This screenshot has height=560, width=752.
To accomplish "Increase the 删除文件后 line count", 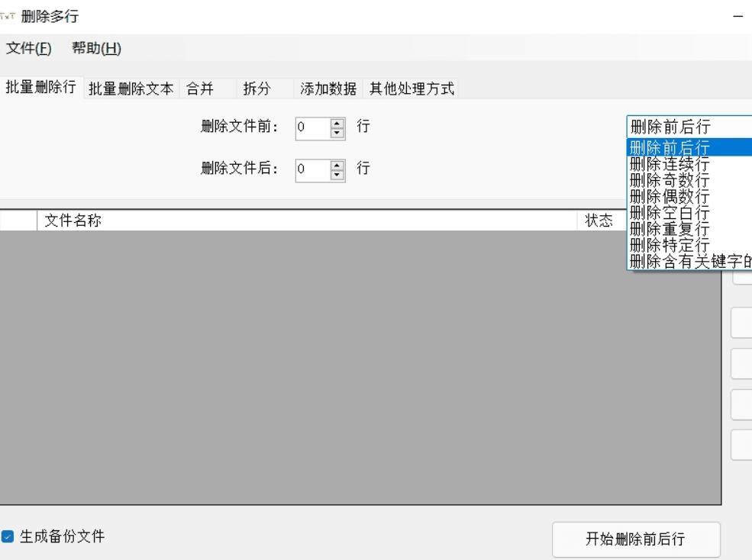I will (337, 165).
